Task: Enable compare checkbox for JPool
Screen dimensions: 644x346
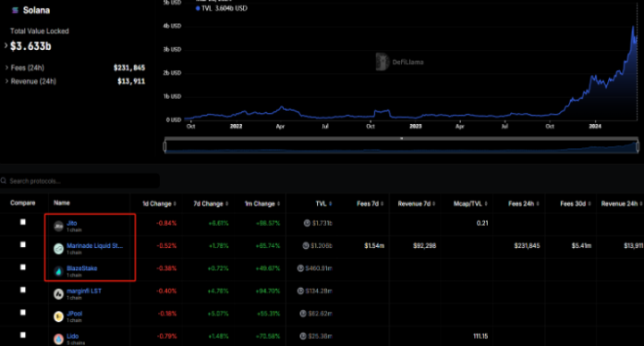Action: click(23, 313)
